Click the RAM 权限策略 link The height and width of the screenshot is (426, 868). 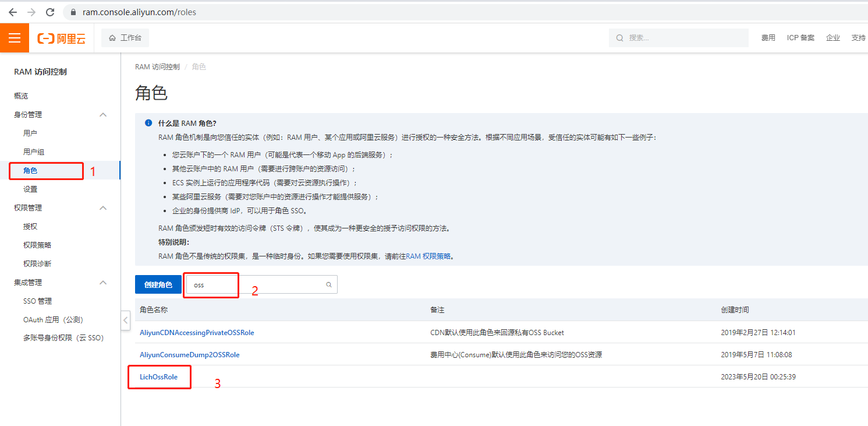(428, 256)
